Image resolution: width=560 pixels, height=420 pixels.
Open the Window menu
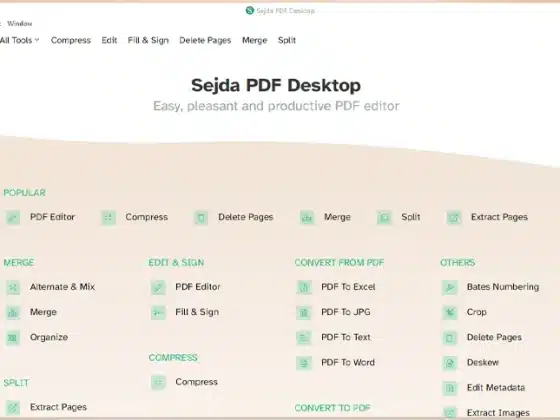pos(20,24)
